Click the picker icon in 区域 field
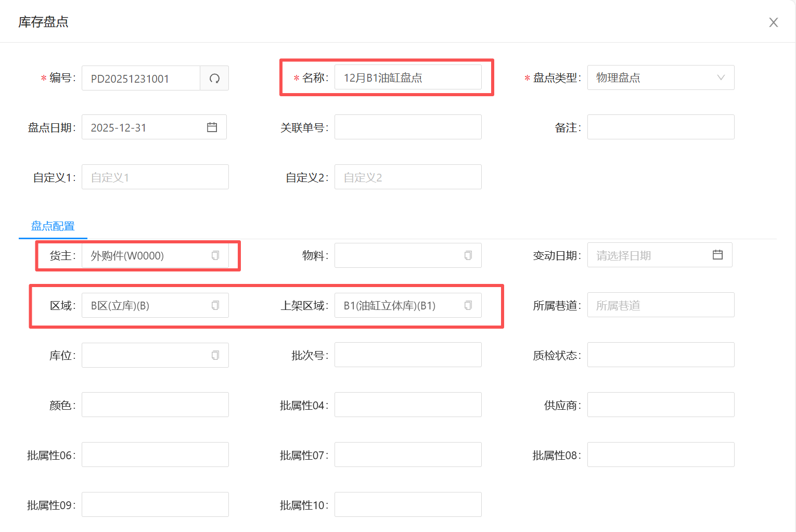The height and width of the screenshot is (532, 796). pos(215,305)
